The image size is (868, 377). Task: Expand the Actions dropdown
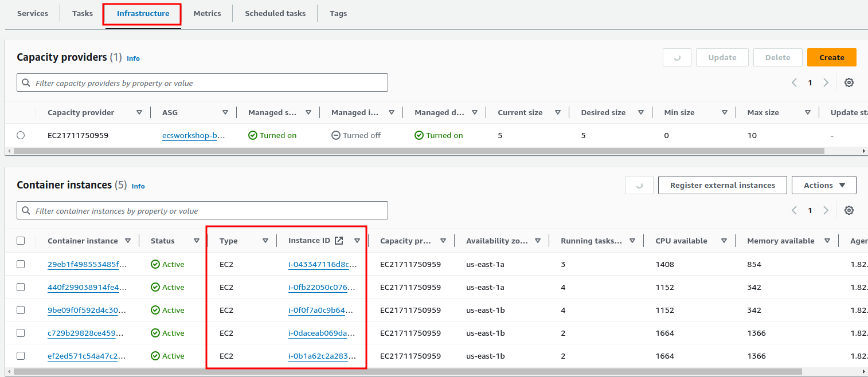click(x=823, y=185)
